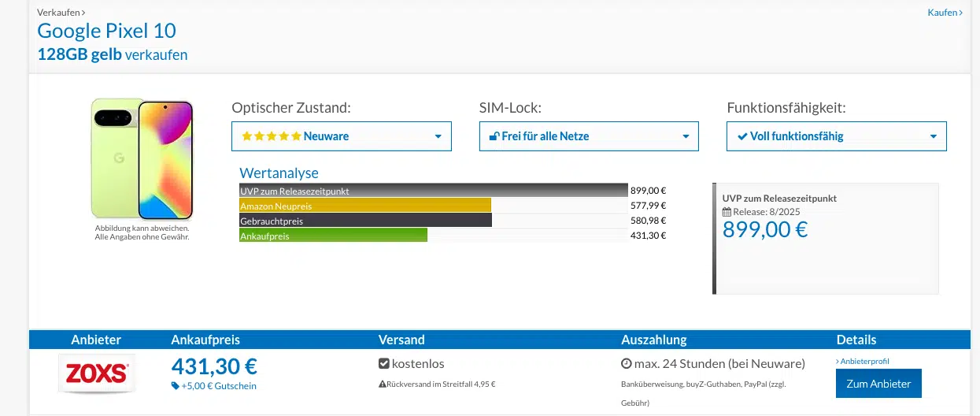Click the calendar icon beside Release date
The width and height of the screenshot is (980, 416).
pyautogui.click(x=727, y=212)
